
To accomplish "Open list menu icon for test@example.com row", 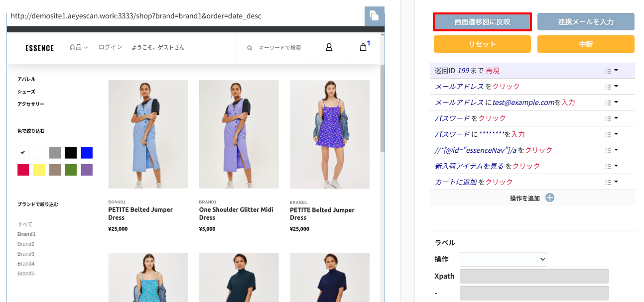I will [x=611, y=102].
